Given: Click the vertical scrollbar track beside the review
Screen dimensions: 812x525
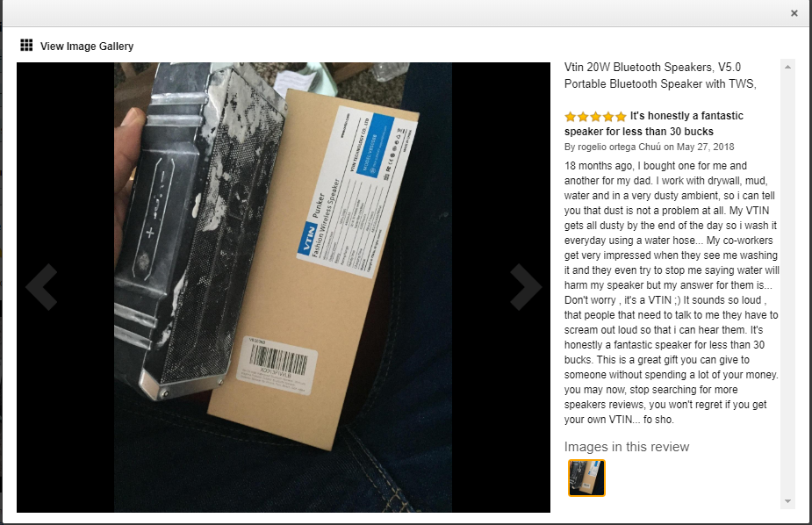Looking at the screenshot, I should point(787,284).
